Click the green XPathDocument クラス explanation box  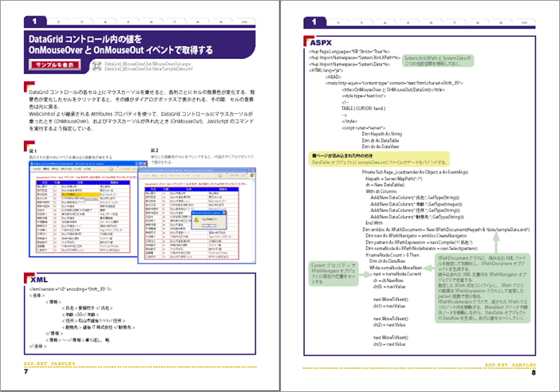coord(483,288)
